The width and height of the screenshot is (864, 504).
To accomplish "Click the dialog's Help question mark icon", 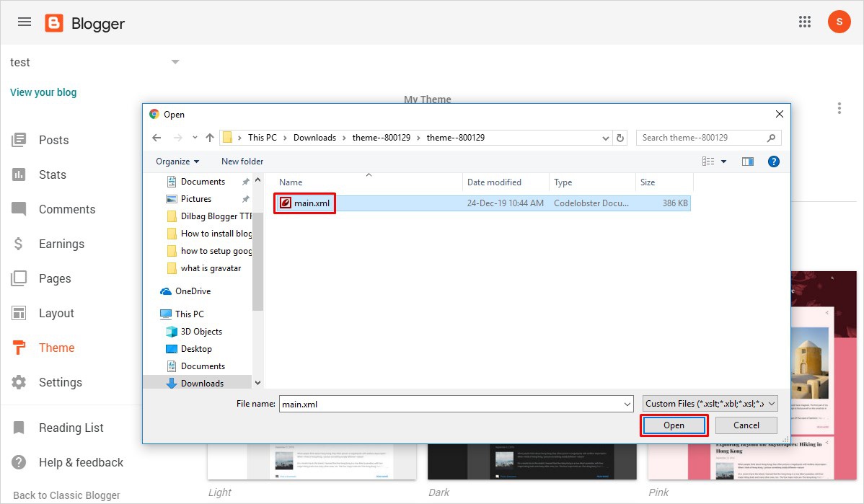I will tap(773, 162).
